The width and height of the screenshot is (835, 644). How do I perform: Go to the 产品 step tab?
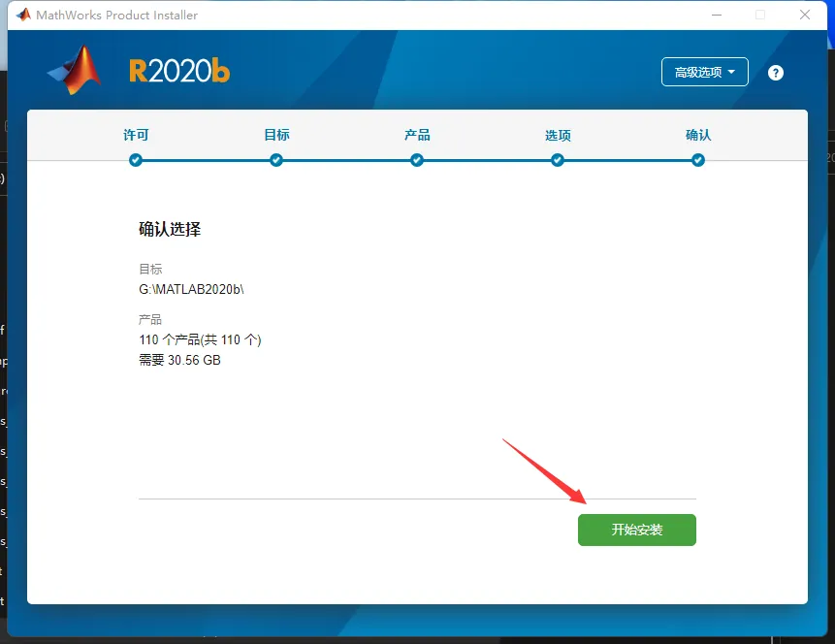coord(417,135)
